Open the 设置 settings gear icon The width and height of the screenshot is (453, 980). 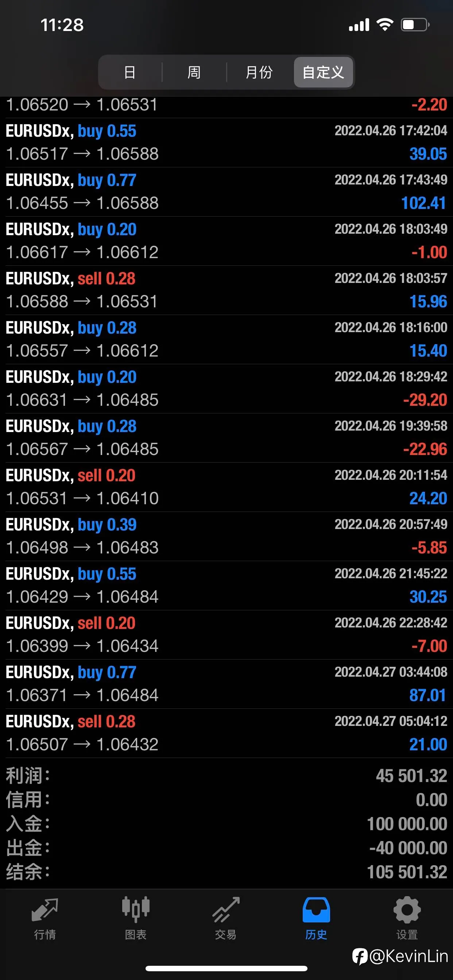(x=407, y=910)
